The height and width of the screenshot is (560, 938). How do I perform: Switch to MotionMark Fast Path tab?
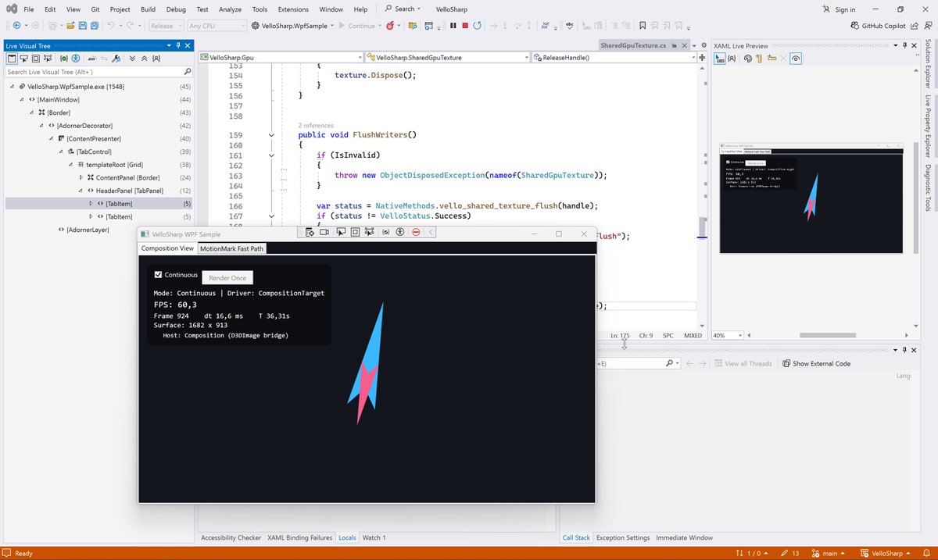point(231,248)
